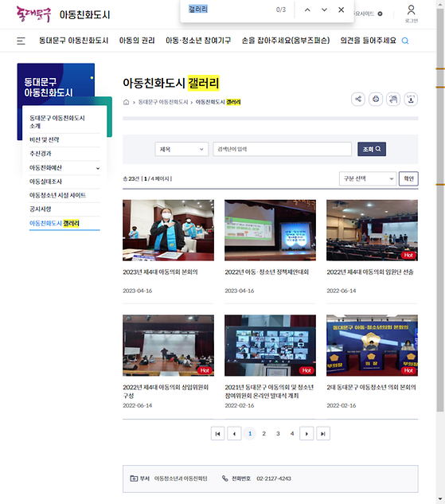The height and width of the screenshot is (504, 445).
Task: Click the camera 부서 icon in footer box
Action: tap(134, 479)
